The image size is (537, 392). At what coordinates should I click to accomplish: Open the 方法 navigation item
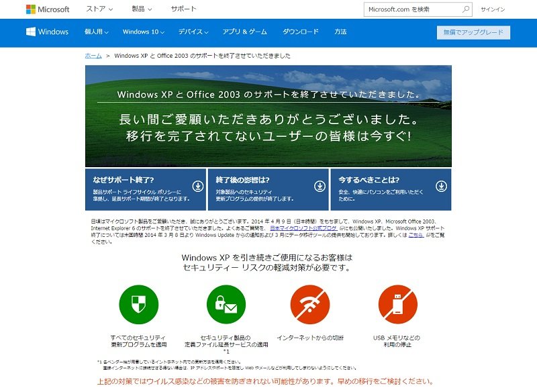click(340, 32)
